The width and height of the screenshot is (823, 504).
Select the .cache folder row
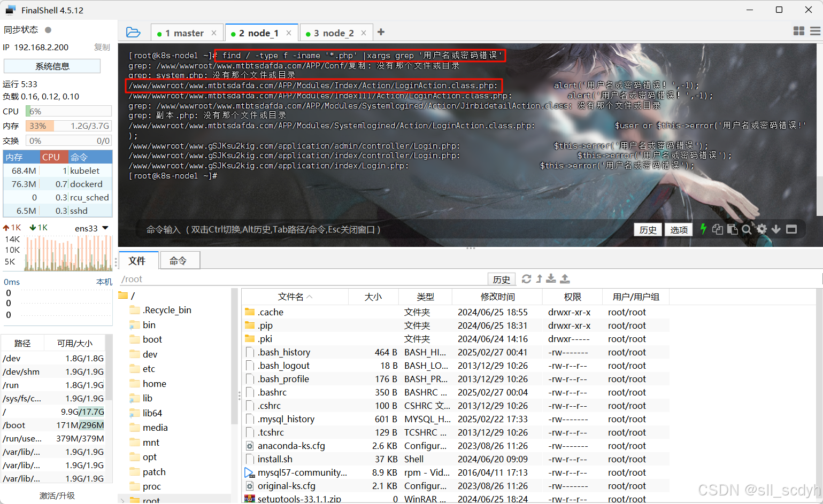click(x=455, y=312)
